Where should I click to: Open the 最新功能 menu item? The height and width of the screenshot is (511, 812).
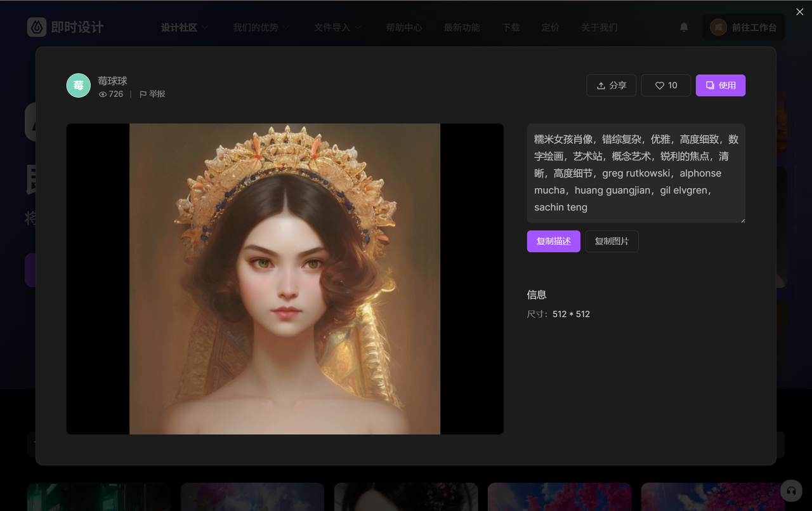coord(462,27)
